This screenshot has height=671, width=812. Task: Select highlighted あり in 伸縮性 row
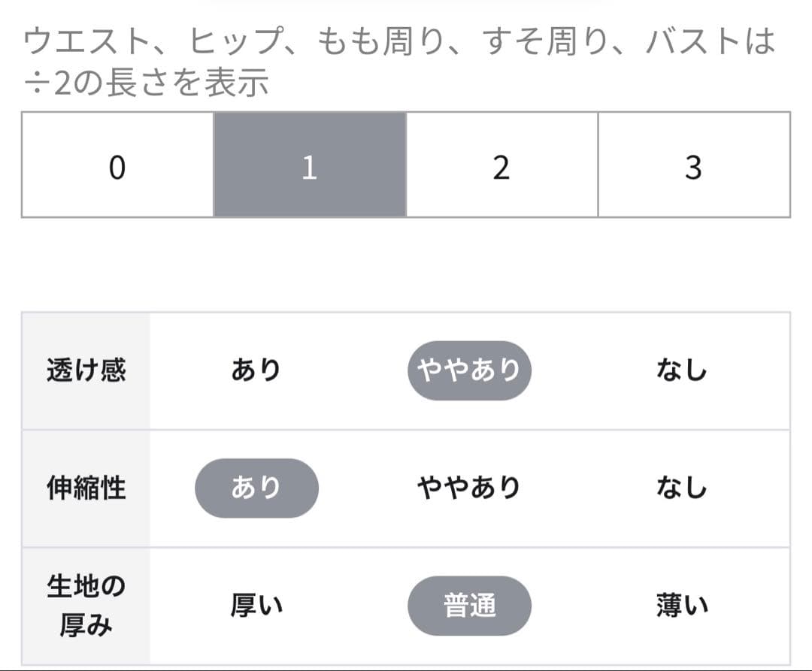coord(256,488)
